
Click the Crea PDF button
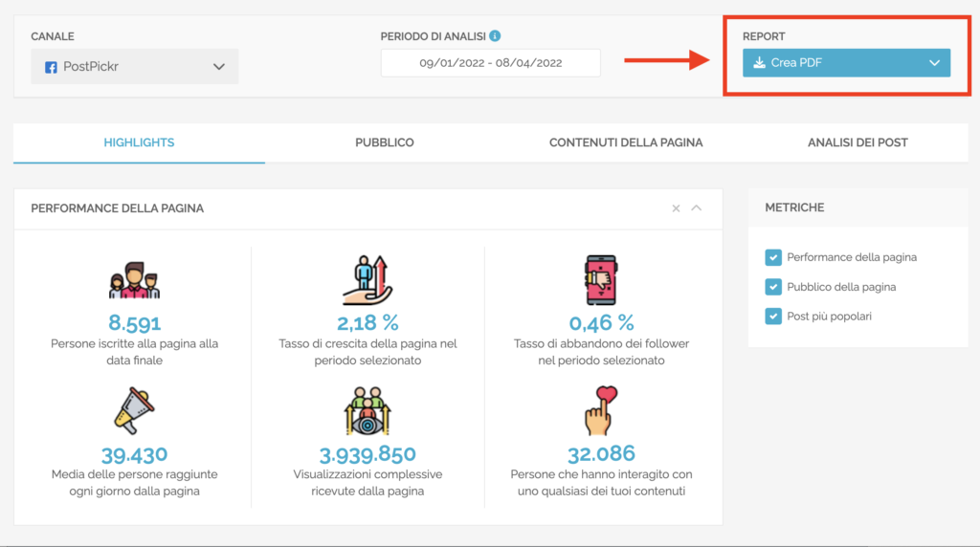[846, 63]
